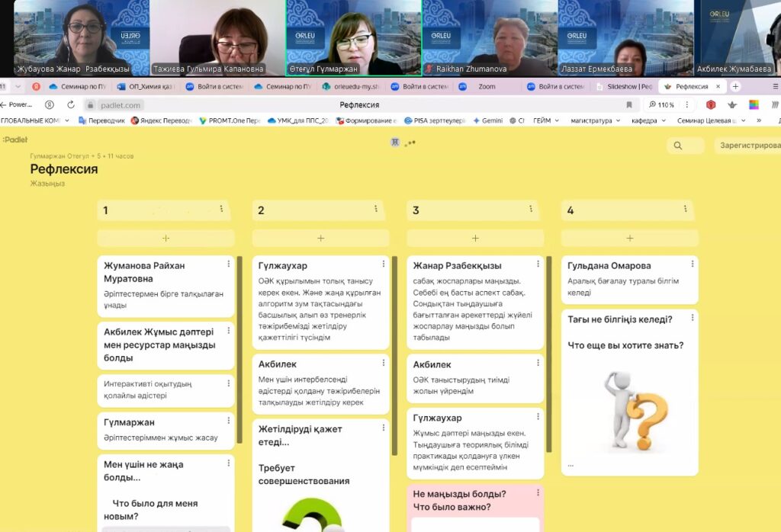
Task: Open the Переводчик bookmark
Action: 101,120
